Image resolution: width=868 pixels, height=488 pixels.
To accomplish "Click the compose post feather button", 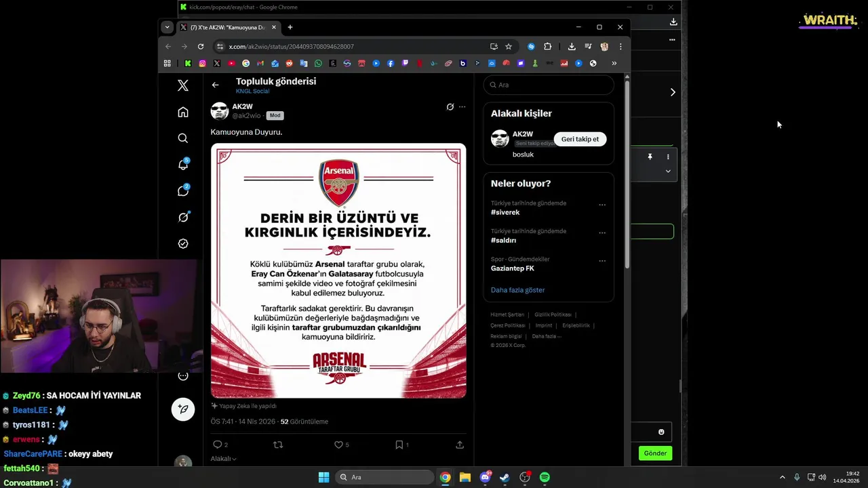I will tap(183, 409).
